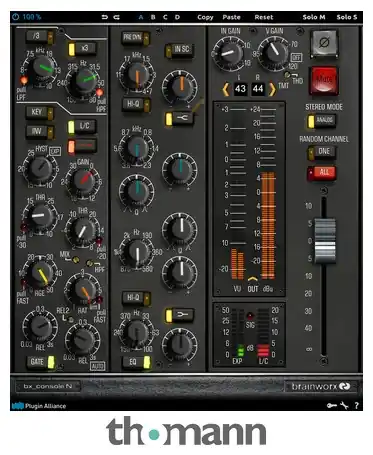Select preset slot C

coord(165,17)
